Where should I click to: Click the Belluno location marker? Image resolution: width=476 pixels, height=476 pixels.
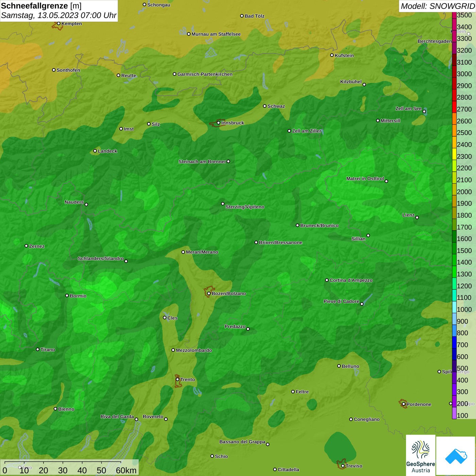tap(339, 366)
